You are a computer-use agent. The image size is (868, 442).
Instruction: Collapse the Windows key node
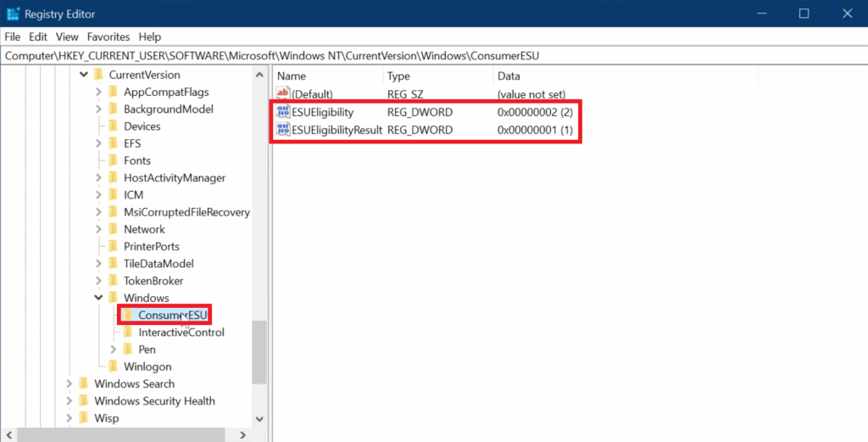pyautogui.click(x=99, y=298)
